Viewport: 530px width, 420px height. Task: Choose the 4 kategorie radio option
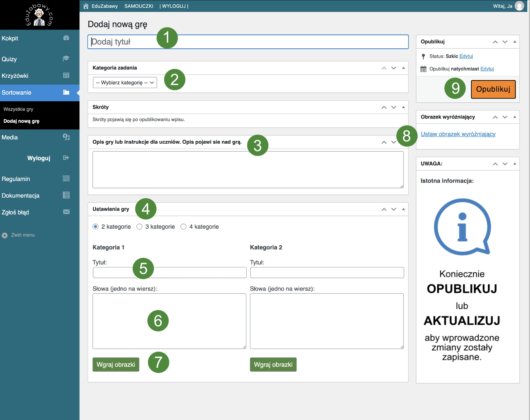pos(183,227)
